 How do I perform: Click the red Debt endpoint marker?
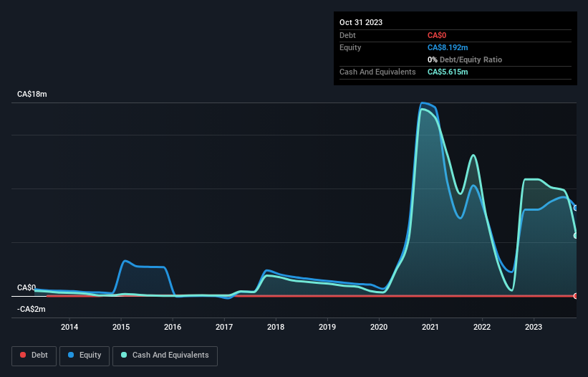click(x=576, y=296)
